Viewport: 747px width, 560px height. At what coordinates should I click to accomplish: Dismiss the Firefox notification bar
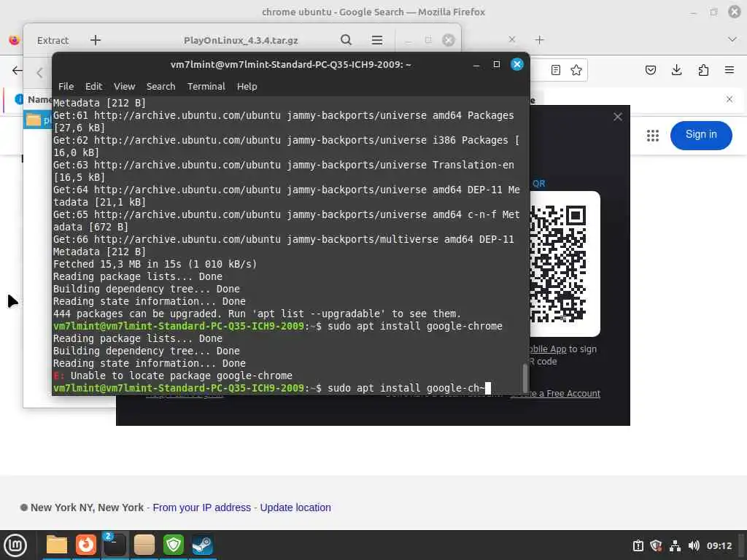point(729,99)
